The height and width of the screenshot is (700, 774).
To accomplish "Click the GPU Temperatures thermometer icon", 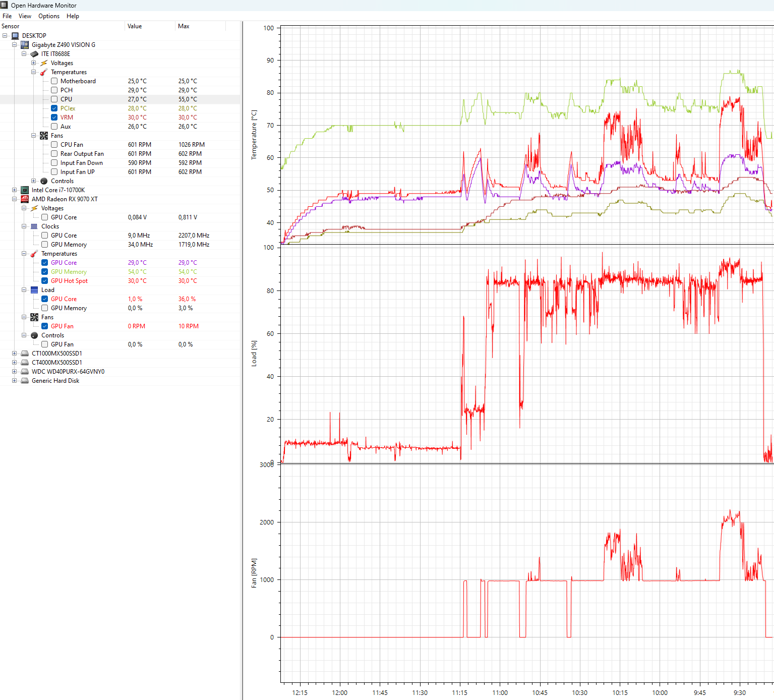I will click(34, 254).
